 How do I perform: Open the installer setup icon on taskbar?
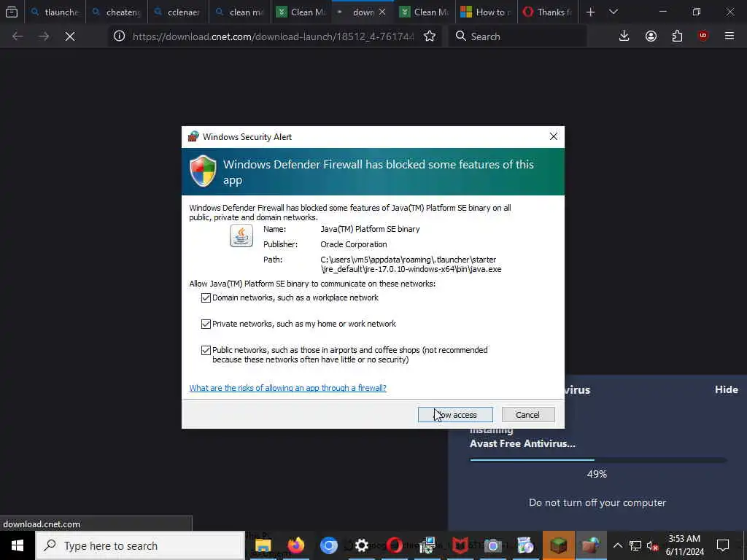[x=427, y=545]
